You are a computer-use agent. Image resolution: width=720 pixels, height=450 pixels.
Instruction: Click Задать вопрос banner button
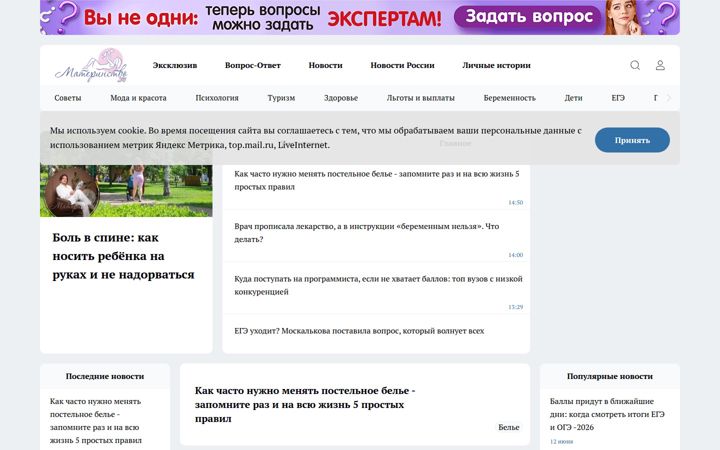pos(529,17)
